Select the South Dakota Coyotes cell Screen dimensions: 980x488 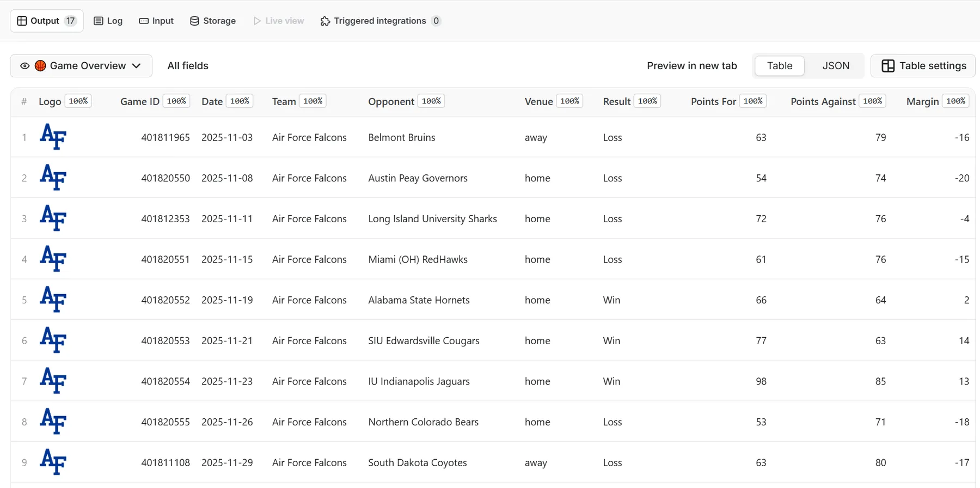pos(418,462)
